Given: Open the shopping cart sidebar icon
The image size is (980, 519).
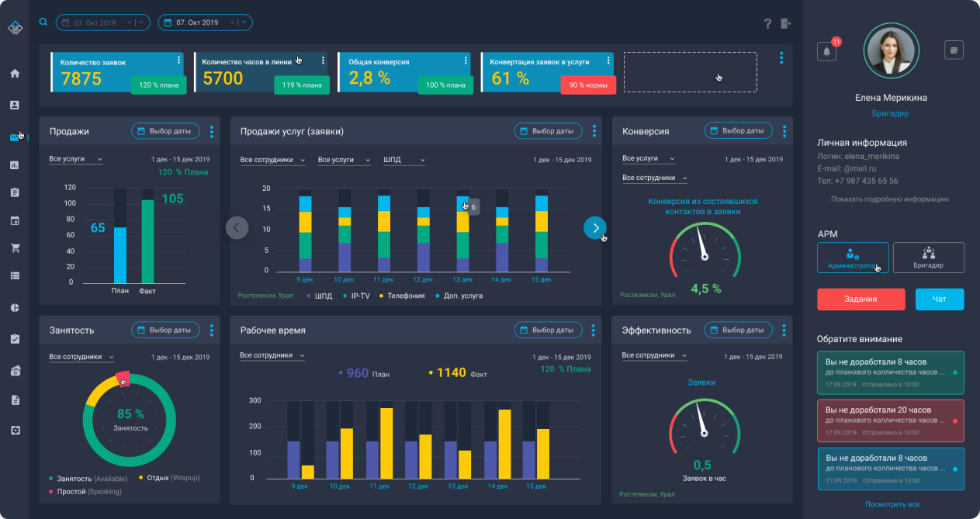Looking at the screenshot, I should point(14,249).
